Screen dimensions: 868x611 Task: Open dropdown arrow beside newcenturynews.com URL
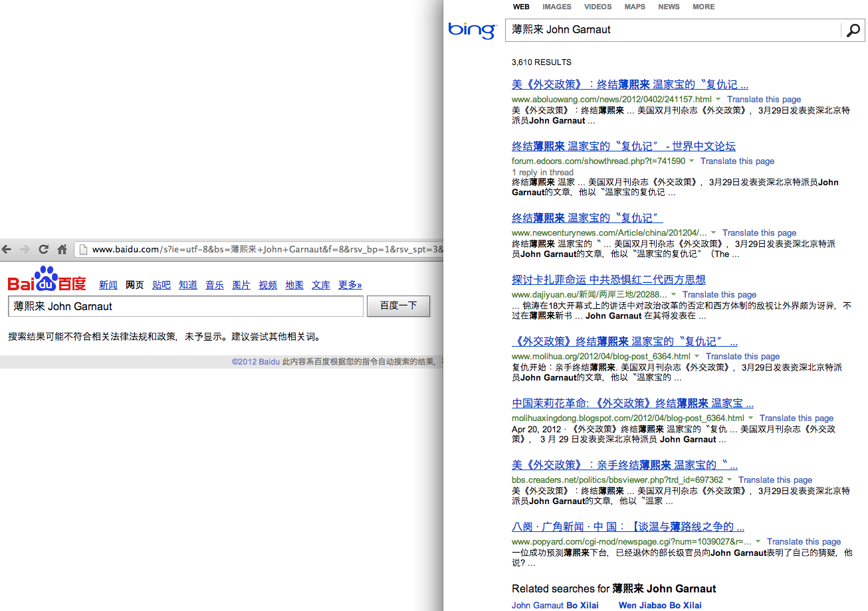[714, 232]
